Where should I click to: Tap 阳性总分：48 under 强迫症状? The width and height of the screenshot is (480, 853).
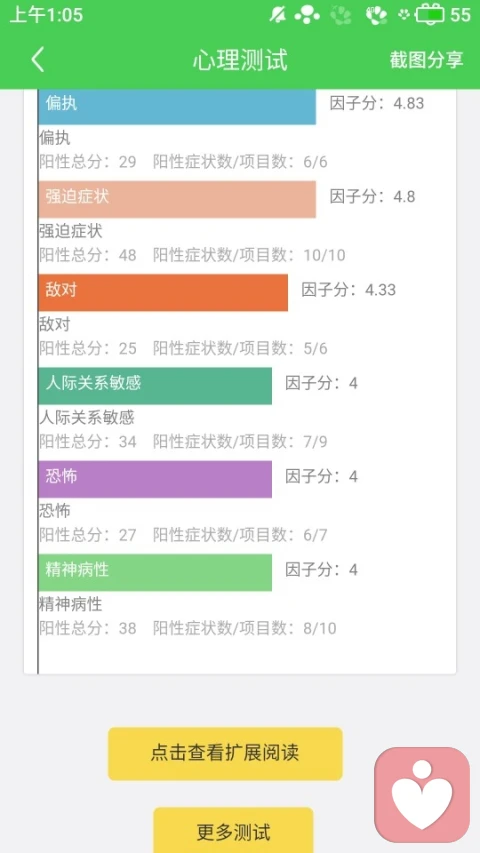pyautogui.click(x=88, y=255)
